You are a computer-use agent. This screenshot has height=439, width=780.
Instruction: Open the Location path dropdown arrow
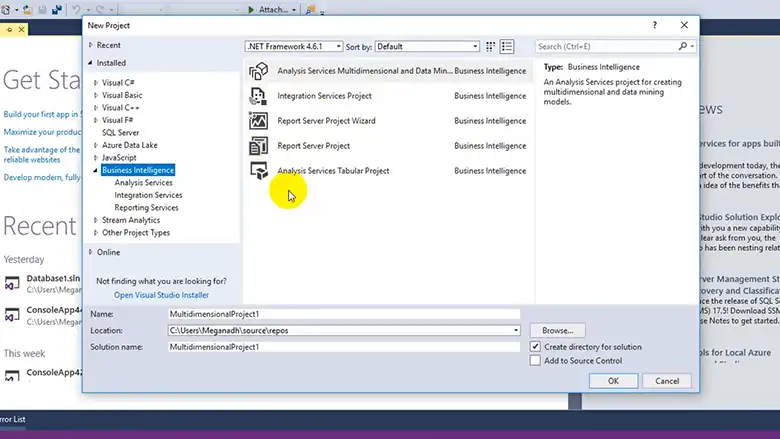(516, 330)
